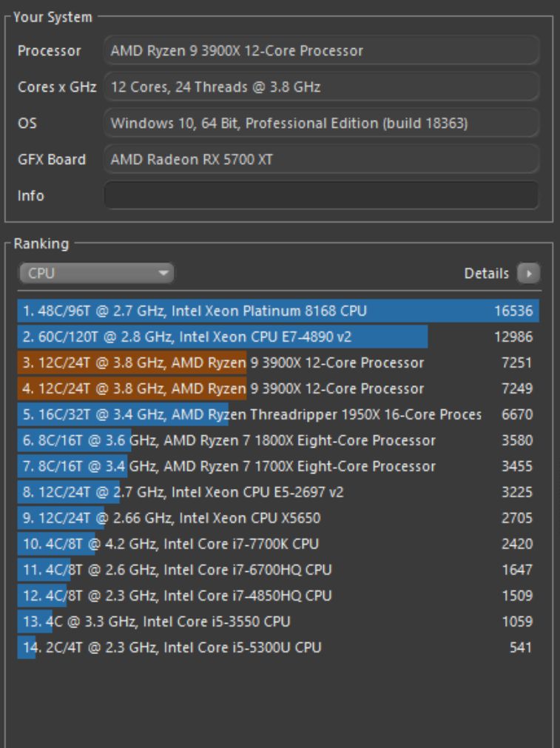Viewport: 560px width, 748px height.
Task: Select the Processor field with Ryzen 9 3900X
Action: click(322, 50)
